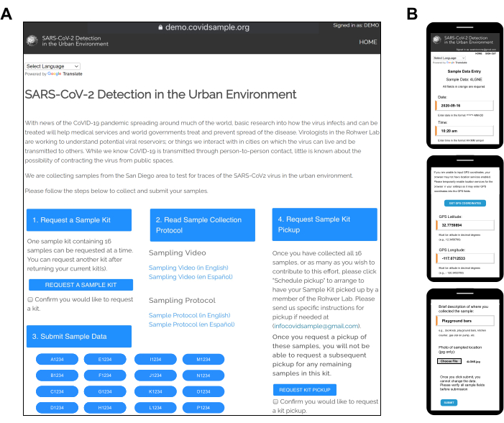Select sample button E1234

[x=105, y=359]
